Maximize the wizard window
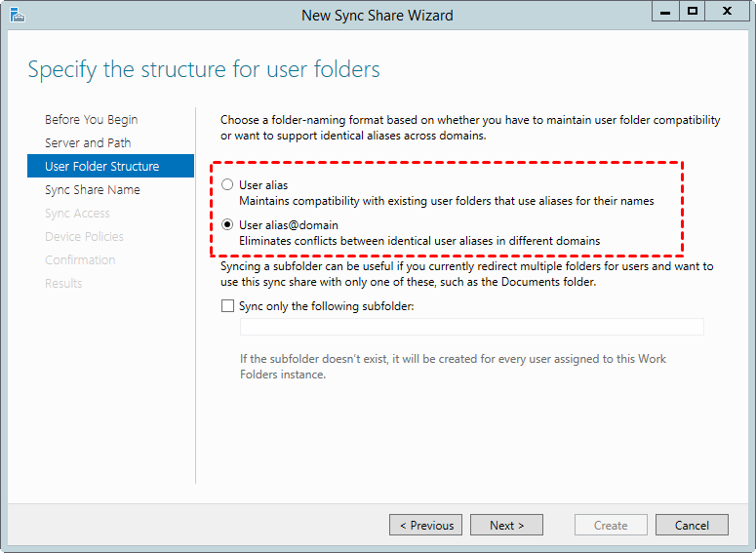Viewport: 756px width, 553px height. pos(692,12)
